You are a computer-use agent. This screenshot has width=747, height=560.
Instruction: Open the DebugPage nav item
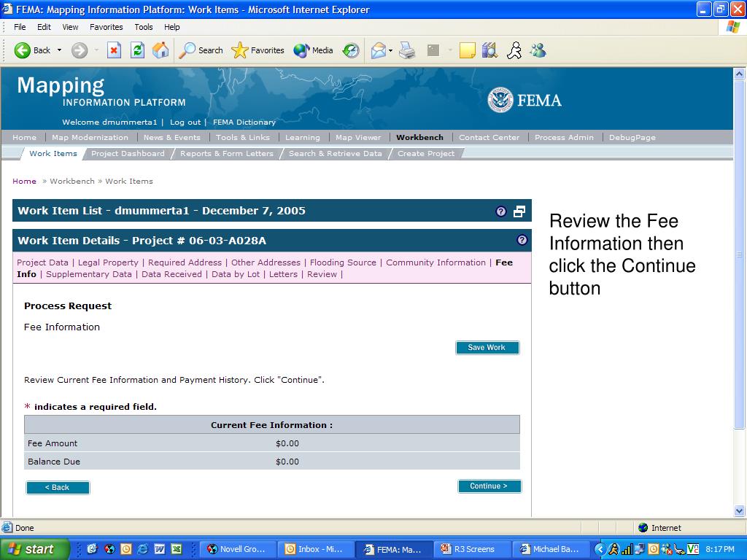[632, 138]
